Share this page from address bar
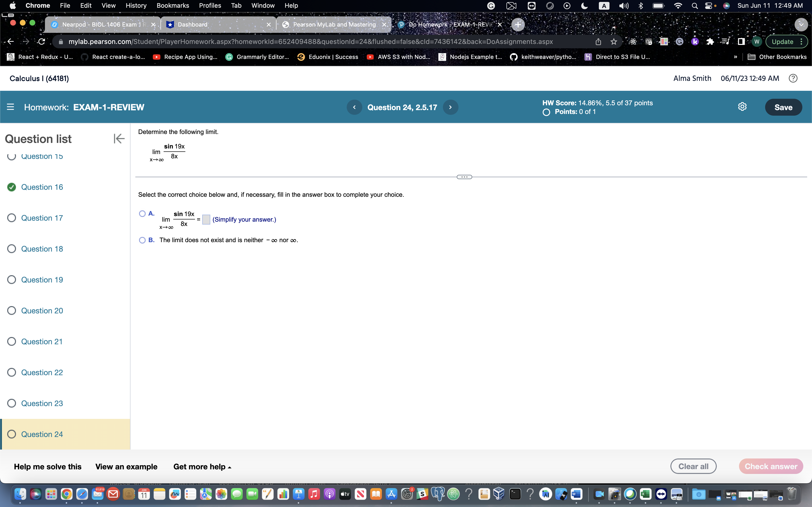 coord(598,42)
